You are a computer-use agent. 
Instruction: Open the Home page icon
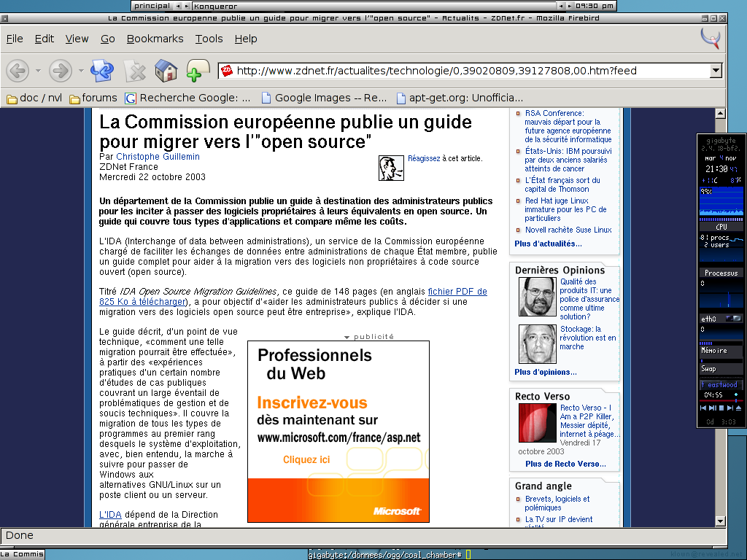coord(166,71)
